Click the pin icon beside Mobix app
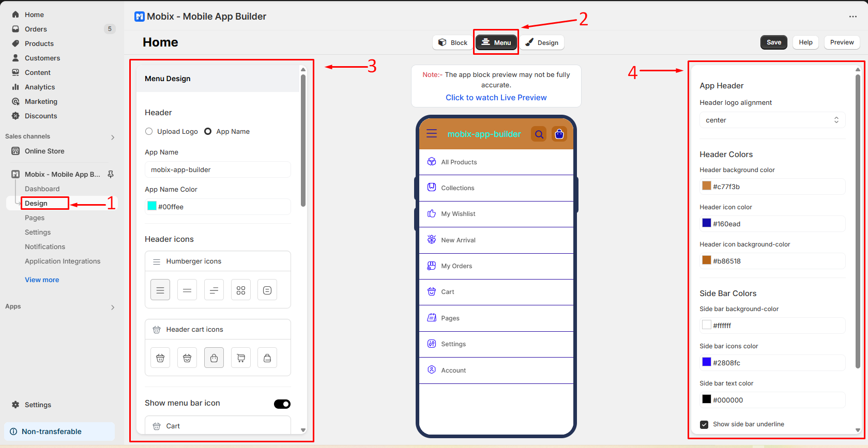Viewport: 868px width, 448px height. [111, 174]
